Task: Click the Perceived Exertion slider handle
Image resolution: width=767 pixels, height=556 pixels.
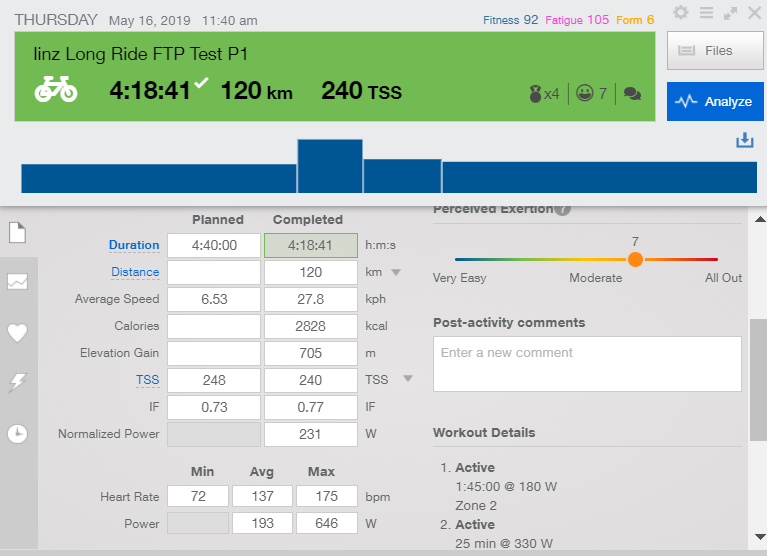Action: click(635, 259)
